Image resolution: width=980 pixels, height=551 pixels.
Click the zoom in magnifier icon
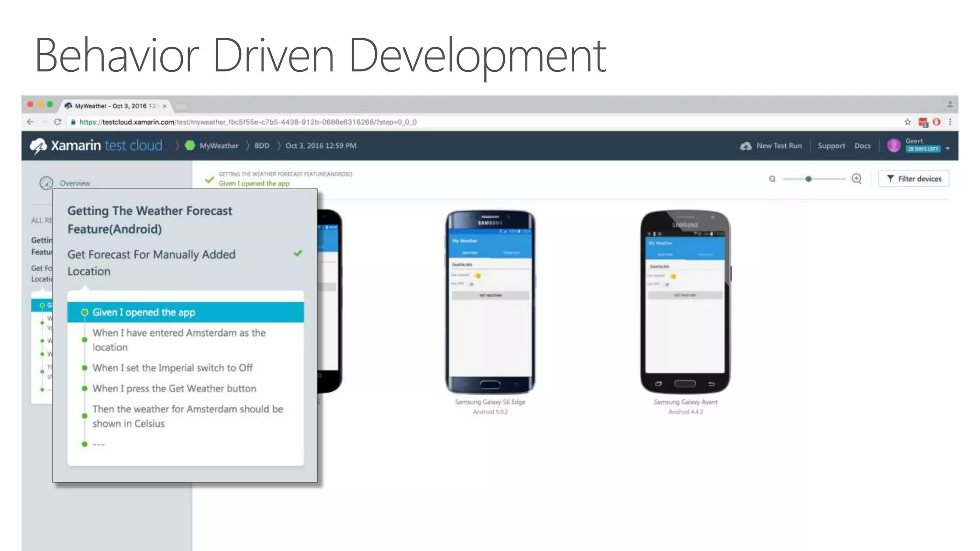(857, 179)
